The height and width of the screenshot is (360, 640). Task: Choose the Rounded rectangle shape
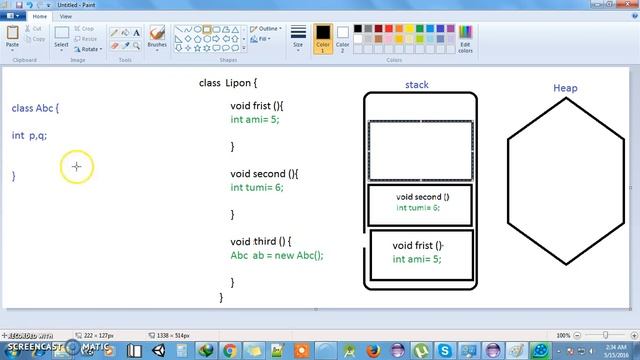tap(216, 29)
